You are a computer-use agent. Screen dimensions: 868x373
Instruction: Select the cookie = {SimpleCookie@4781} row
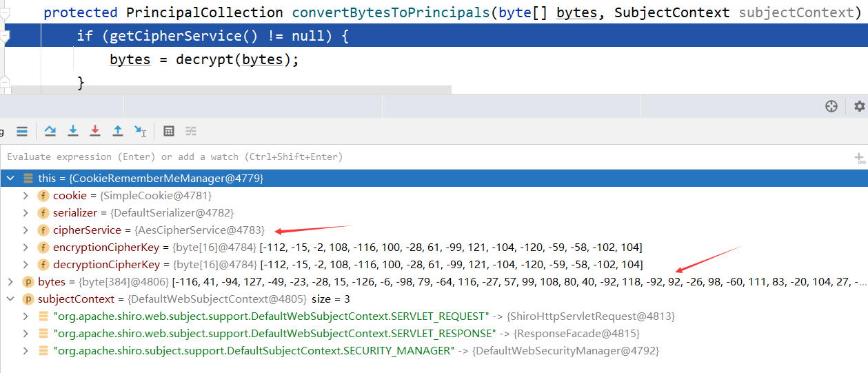pos(434,195)
